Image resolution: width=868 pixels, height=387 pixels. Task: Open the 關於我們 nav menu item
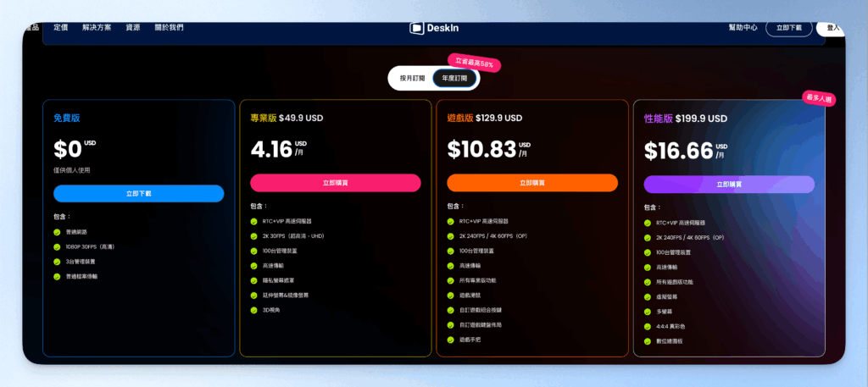tap(169, 28)
